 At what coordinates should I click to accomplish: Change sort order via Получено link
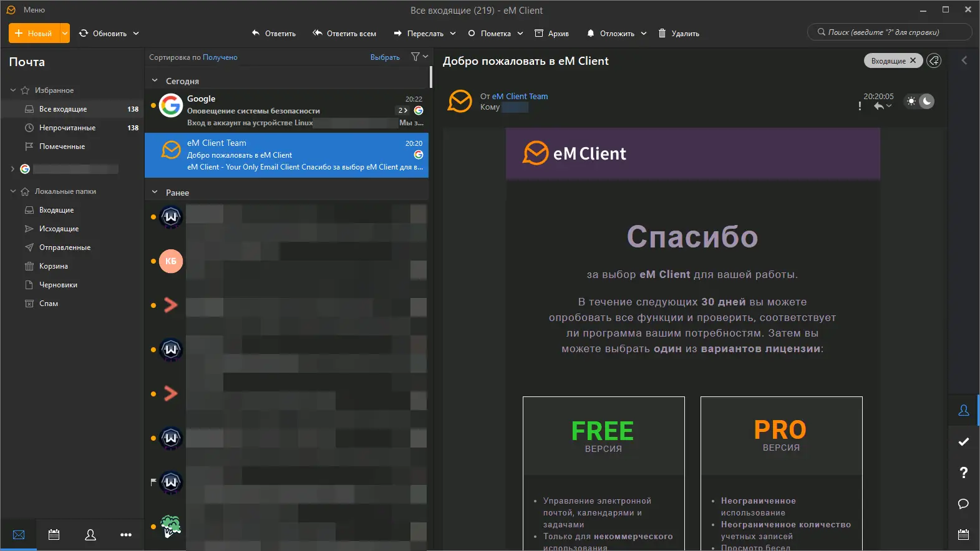(220, 57)
